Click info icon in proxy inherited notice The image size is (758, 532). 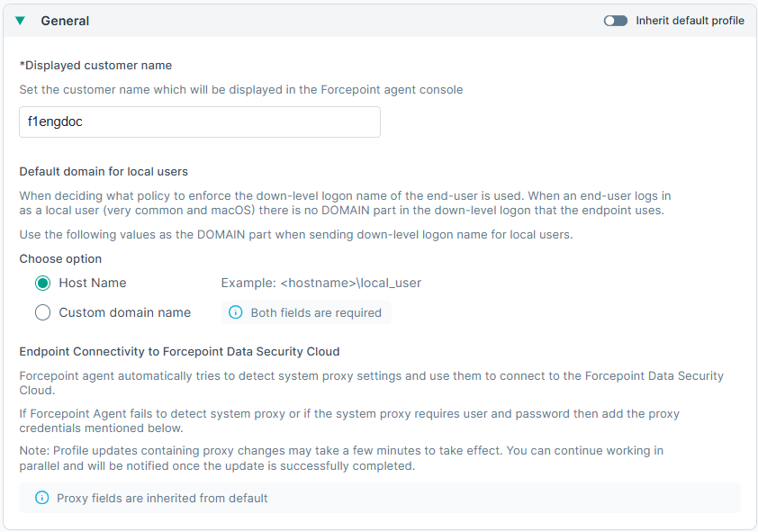pos(41,498)
